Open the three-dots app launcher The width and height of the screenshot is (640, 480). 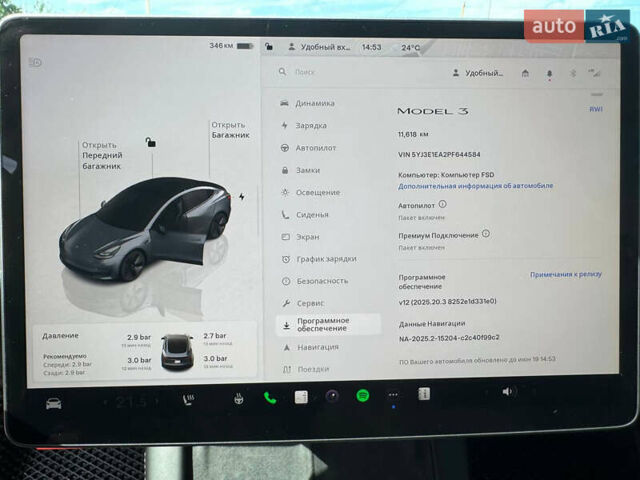[393, 395]
